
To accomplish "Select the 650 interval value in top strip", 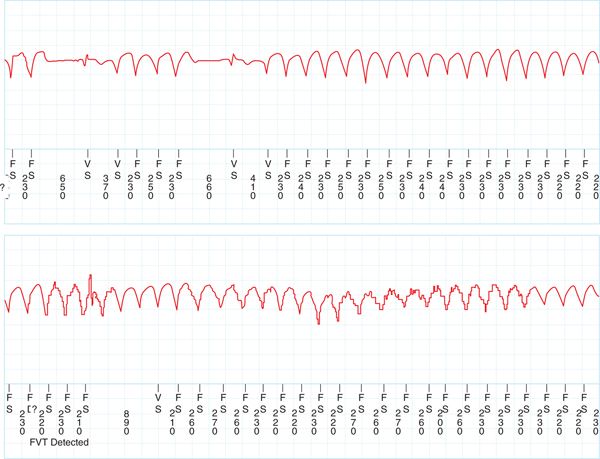I will pos(62,185).
